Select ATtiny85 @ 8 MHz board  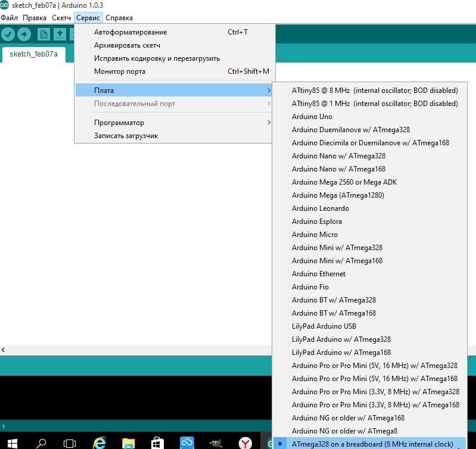pos(369,91)
